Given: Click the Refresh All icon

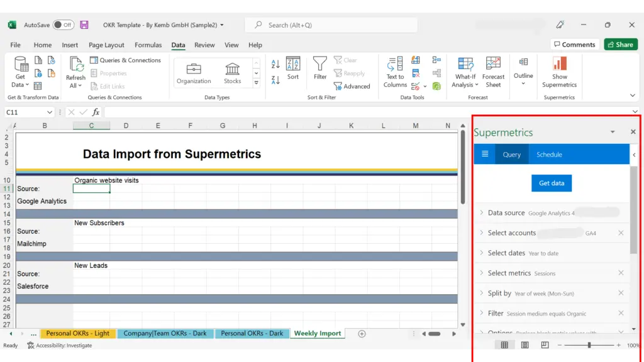Looking at the screenshot, I should tap(75, 65).
